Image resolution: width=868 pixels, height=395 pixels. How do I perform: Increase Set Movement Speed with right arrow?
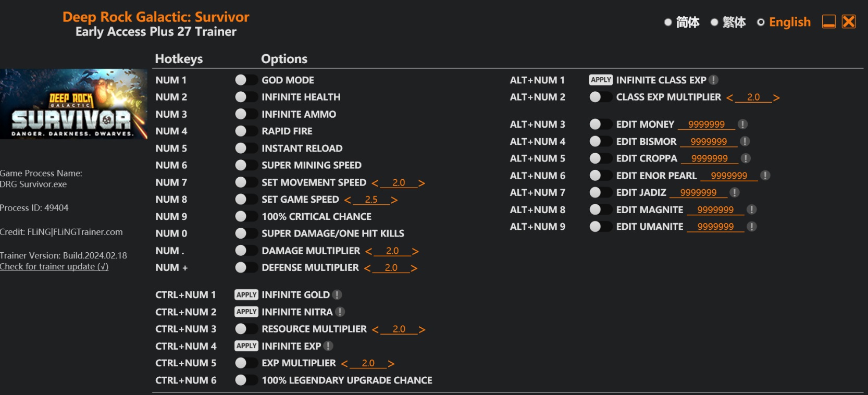click(x=421, y=183)
